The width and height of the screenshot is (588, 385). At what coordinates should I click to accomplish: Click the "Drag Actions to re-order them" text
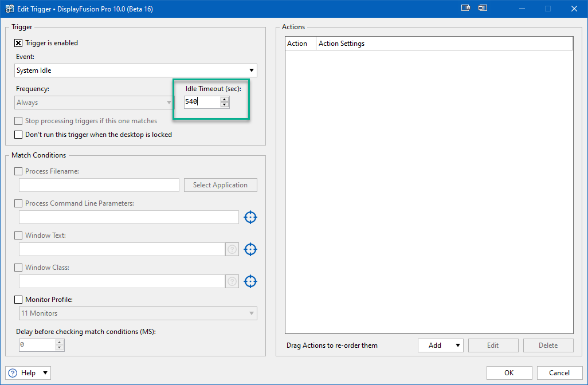[x=332, y=345]
